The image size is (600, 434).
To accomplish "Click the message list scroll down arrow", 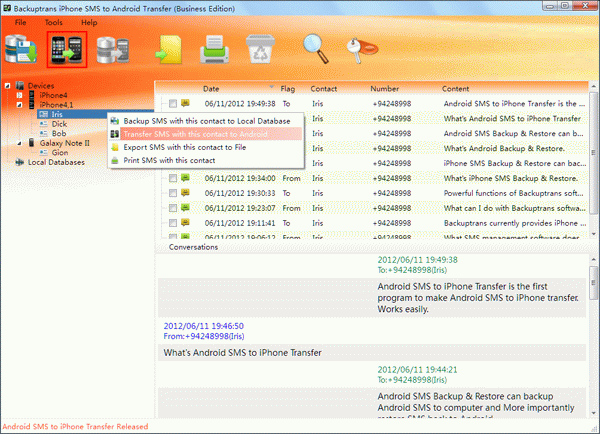I will [x=593, y=233].
